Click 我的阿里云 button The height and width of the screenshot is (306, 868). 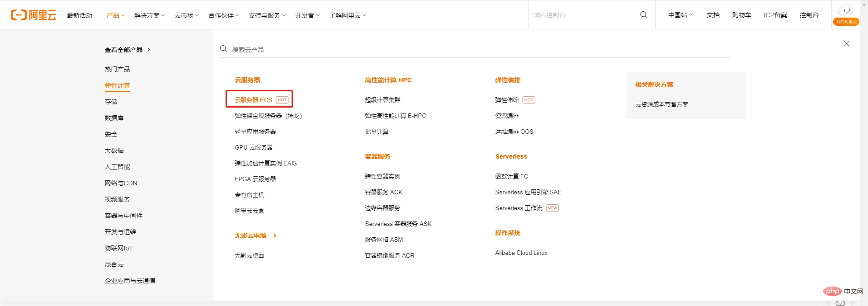coord(846,22)
